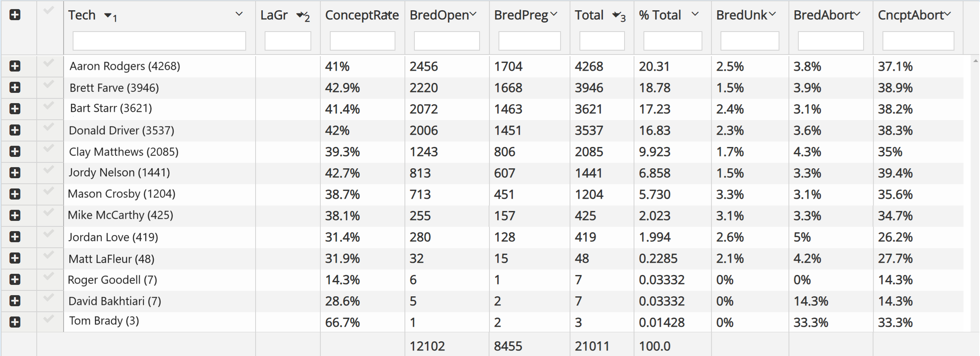Click the Tech column sort arrow
The width and height of the screenshot is (980, 356).
point(107,16)
